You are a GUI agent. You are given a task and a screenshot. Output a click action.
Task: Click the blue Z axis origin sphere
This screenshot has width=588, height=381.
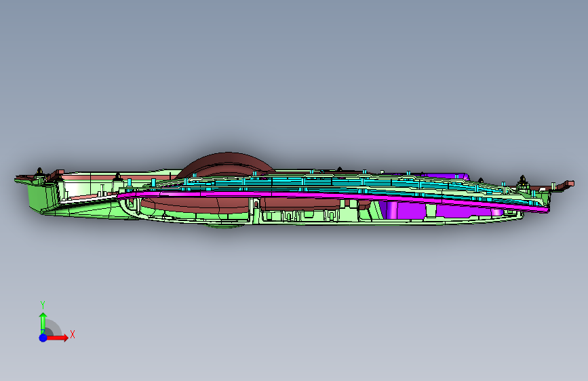43,338
